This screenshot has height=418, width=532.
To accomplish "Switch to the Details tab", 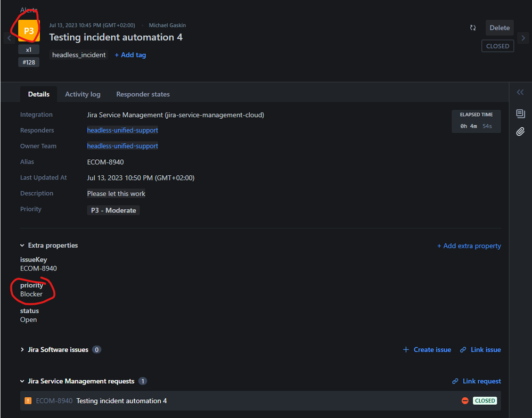I will point(39,94).
